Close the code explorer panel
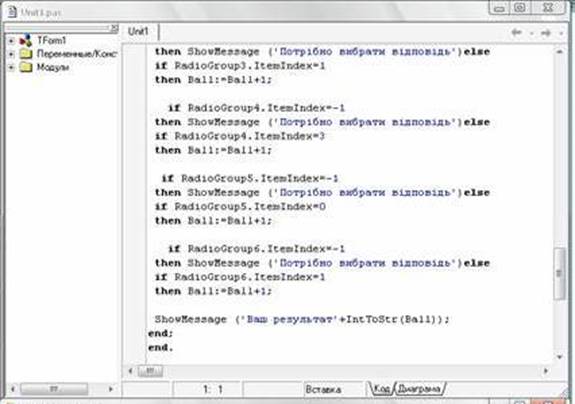Screen dimensions: 575x404 pos(114,28)
